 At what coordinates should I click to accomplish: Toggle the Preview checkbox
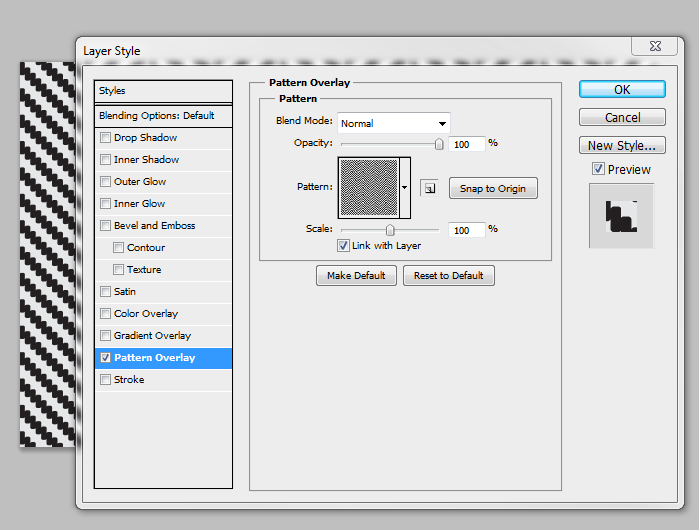[x=598, y=169]
